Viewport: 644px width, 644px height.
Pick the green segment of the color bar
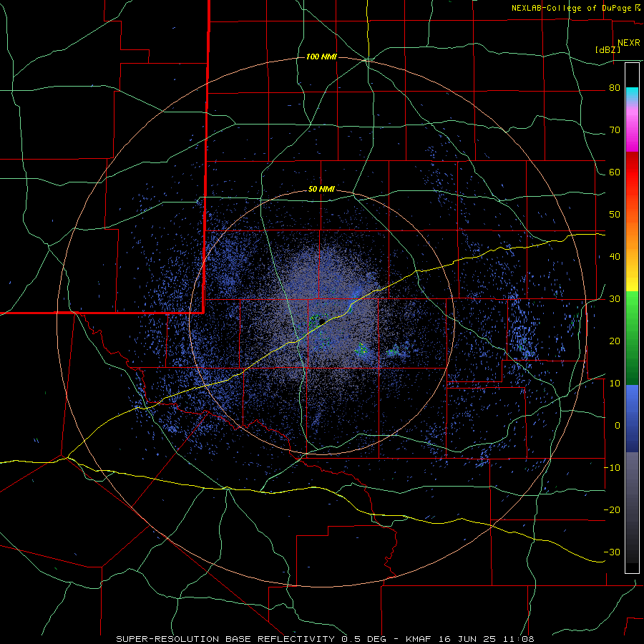(632, 338)
